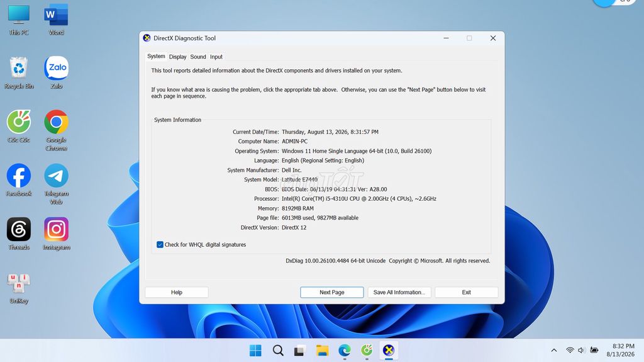The width and height of the screenshot is (644, 362).
Task: Open File Explorer from taskbar
Action: (322, 351)
